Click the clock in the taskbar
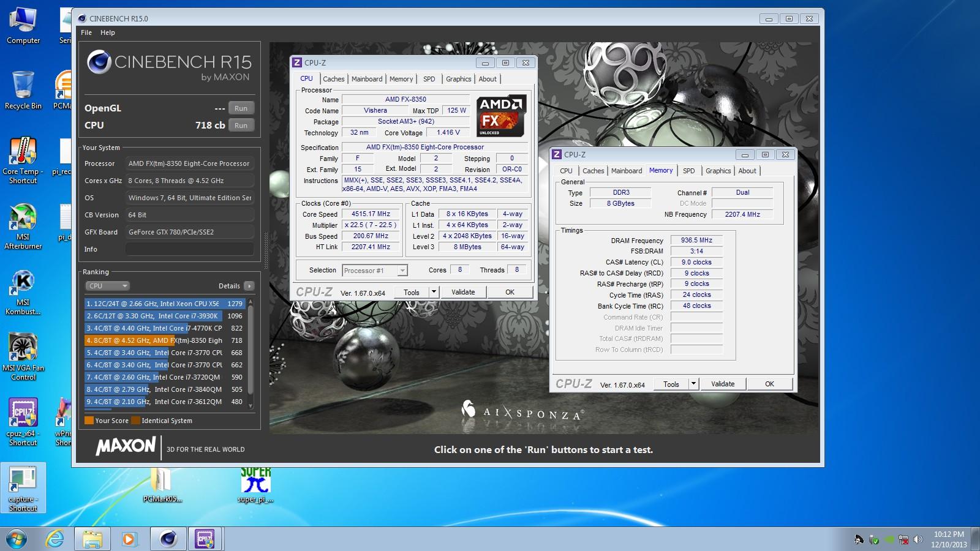 949,539
